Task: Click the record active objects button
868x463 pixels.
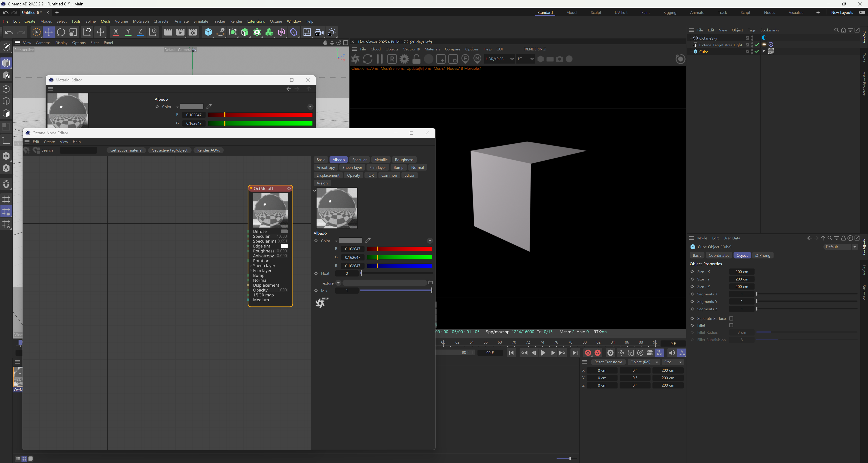Action: [x=588, y=353]
